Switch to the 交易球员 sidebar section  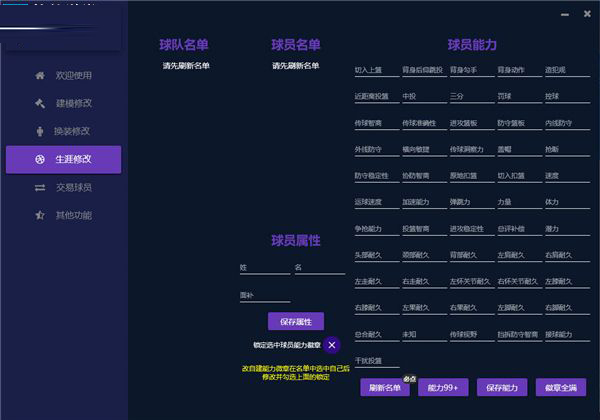[x=72, y=187]
